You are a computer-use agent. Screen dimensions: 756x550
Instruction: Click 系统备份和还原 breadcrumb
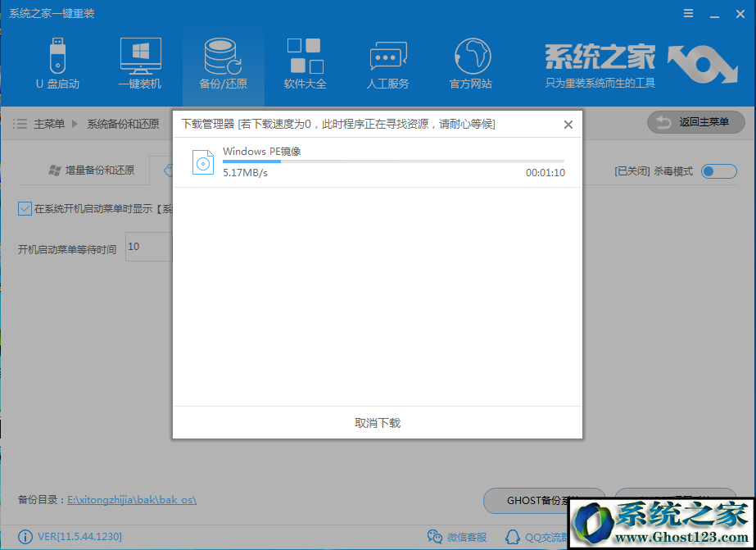click(123, 124)
